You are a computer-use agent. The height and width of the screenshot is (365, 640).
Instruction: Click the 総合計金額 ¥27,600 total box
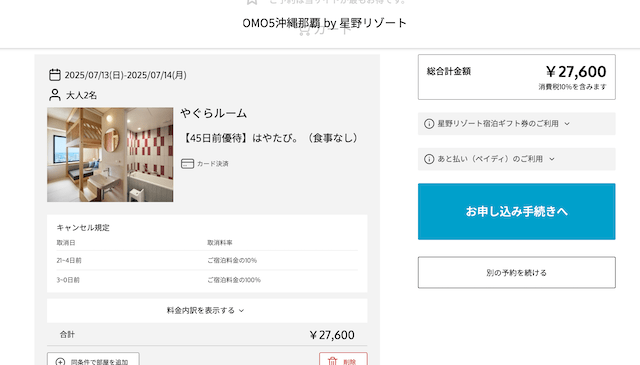pyautogui.click(x=517, y=77)
